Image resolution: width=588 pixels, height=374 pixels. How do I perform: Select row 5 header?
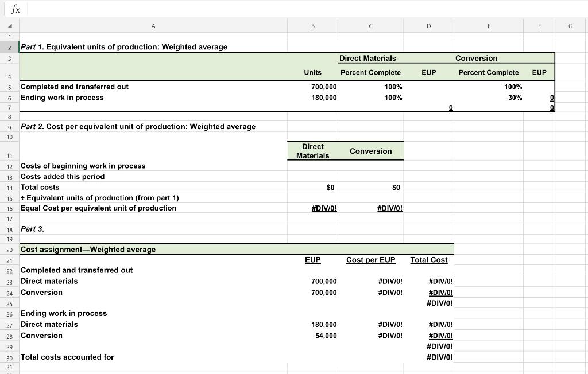[x=10, y=87]
